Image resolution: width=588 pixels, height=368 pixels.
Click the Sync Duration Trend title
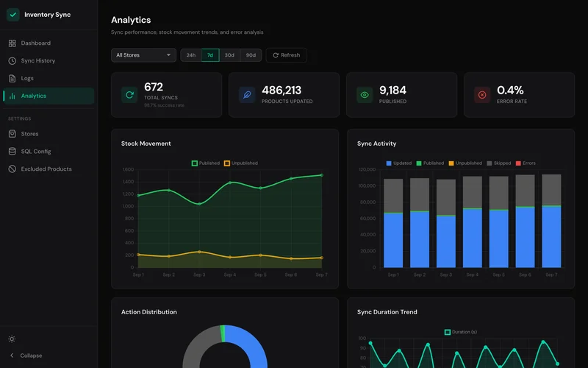coord(387,312)
